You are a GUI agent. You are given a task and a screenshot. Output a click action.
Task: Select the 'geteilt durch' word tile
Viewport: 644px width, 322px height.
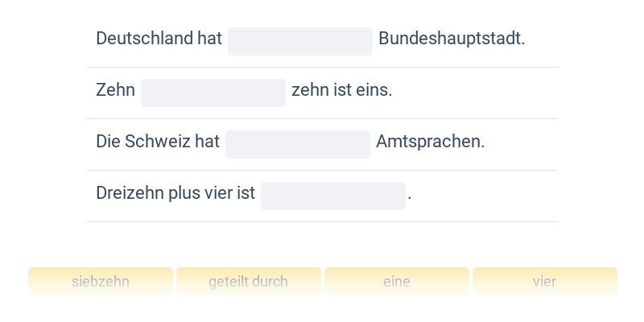pos(248,282)
